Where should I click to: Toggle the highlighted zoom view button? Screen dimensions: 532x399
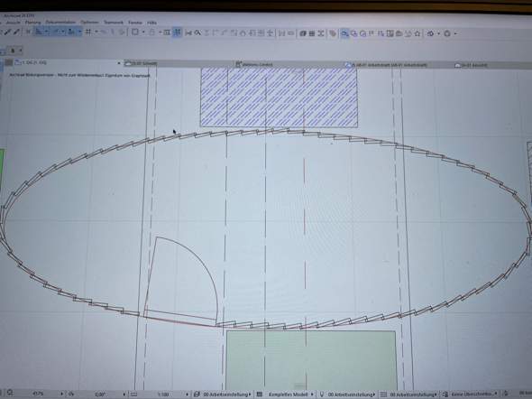pyautogui.click(x=344, y=33)
